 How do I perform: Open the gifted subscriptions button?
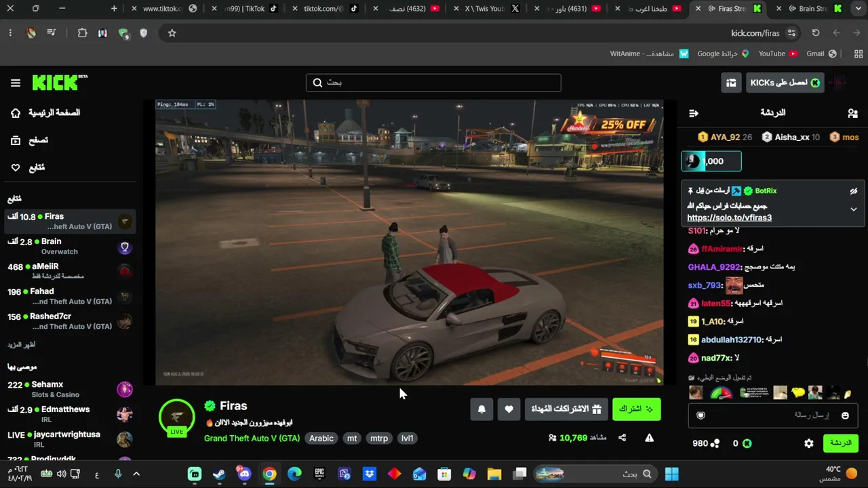coord(566,409)
